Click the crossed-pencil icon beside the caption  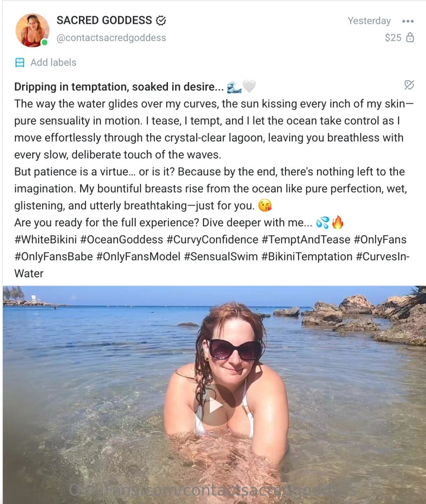(409, 85)
